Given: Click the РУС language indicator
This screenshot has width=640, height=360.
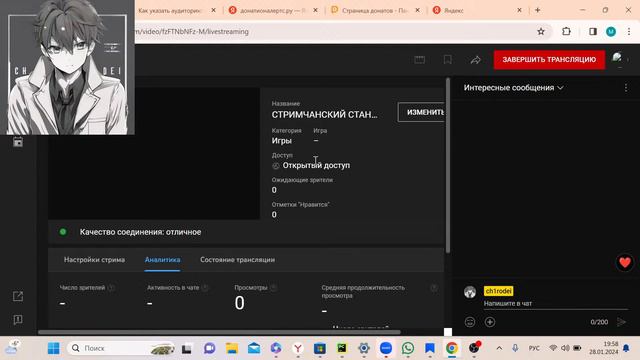Looking at the screenshot, I should coord(534,348).
